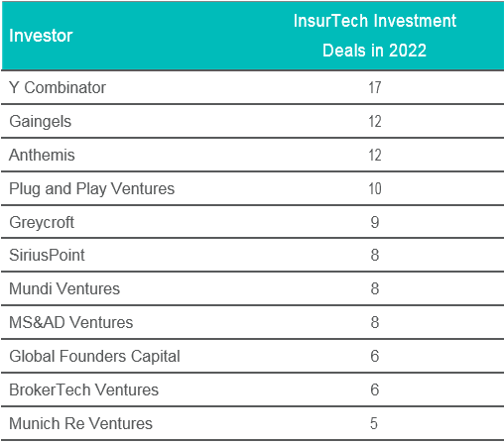Click the value 10 for Plug and Play
The height and width of the screenshot is (444, 504).
(375, 189)
